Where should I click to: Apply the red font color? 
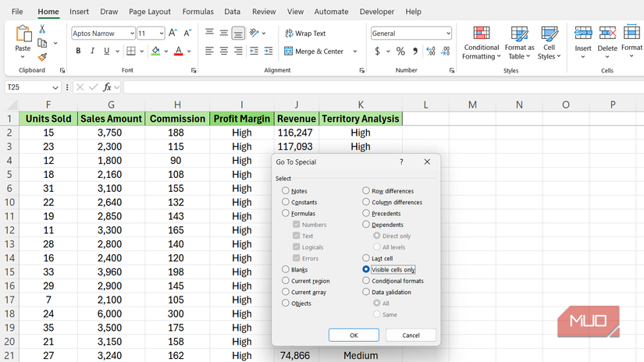click(x=178, y=51)
